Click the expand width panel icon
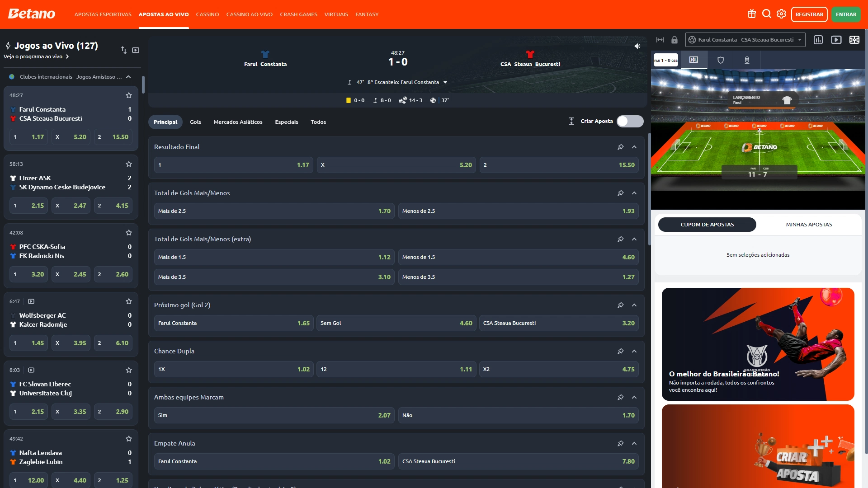Viewport: 868px width, 488px height. click(x=660, y=40)
